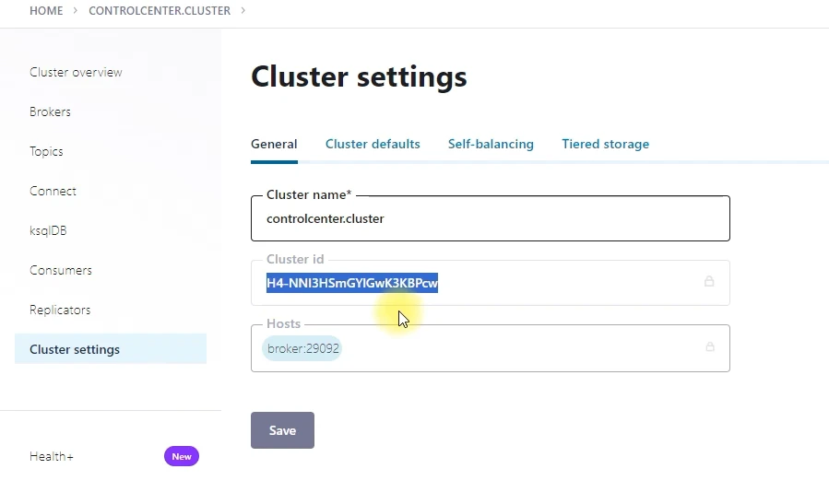Viewport: 829px width, 504px height.
Task: Open the Self-balancing tab
Action: point(491,145)
